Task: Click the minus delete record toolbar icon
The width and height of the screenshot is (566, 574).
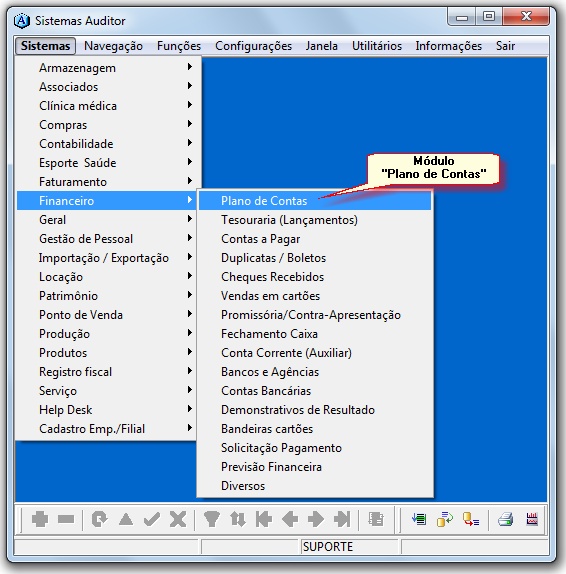Action: (x=66, y=519)
